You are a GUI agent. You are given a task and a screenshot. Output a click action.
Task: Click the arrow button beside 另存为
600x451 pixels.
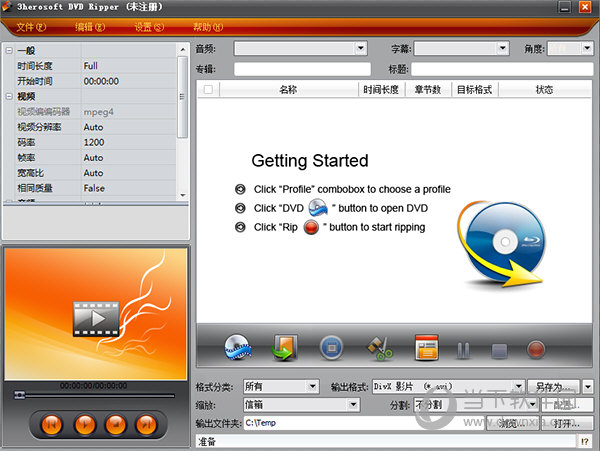588,387
